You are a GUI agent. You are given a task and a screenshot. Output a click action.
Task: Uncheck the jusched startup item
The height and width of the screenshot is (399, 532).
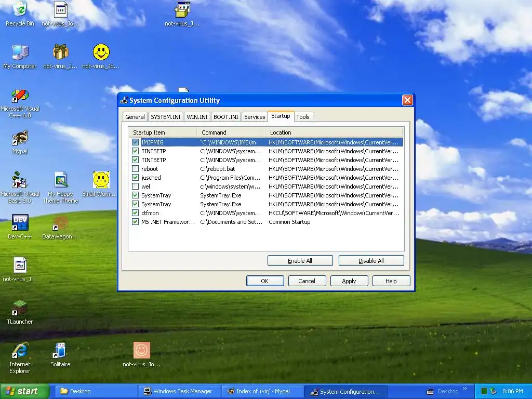(x=136, y=178)
